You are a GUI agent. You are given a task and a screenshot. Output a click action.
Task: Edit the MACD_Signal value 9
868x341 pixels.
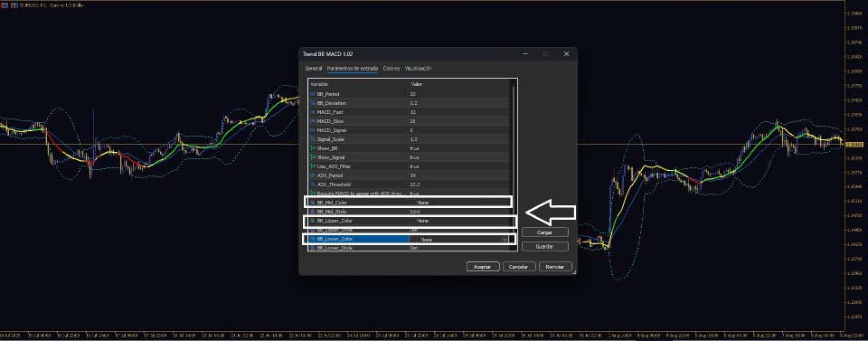(411, 130)
